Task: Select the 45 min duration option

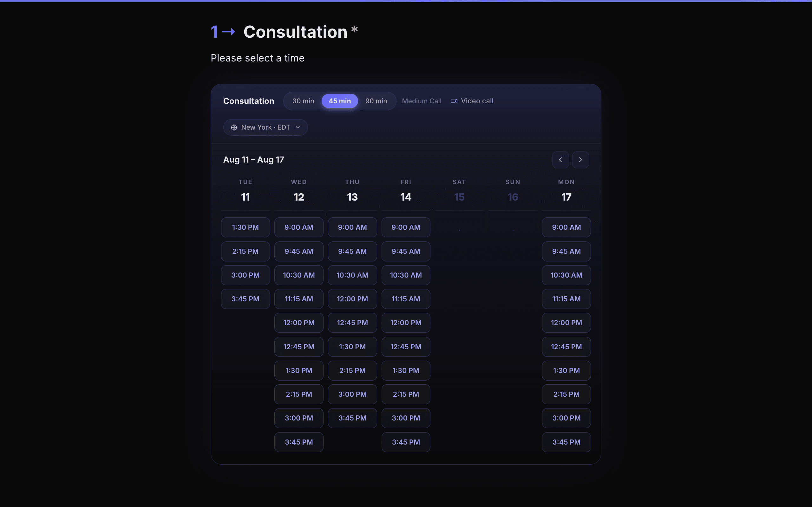Action: point(340,101)
